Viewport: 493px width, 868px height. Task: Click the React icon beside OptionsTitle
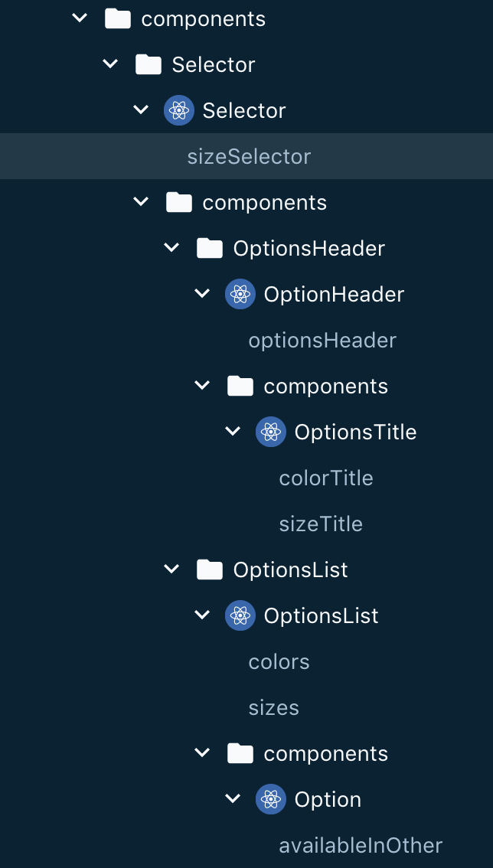click(x=270, y=432)
